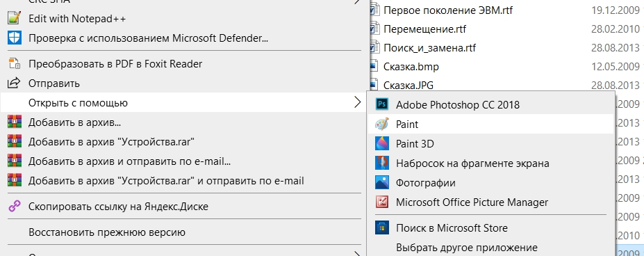Click the Yandex Disk link icon

coord(14,206)
